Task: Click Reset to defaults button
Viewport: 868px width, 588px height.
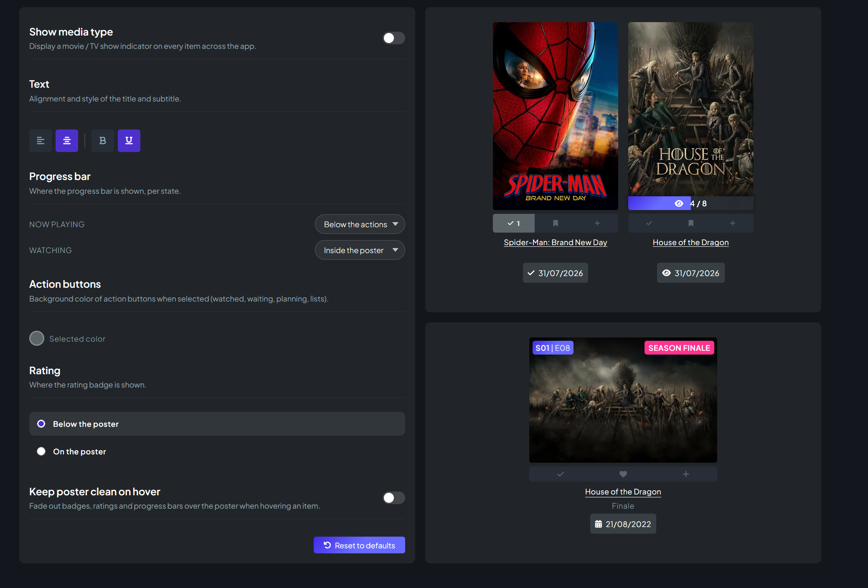Action: point(359,545)
